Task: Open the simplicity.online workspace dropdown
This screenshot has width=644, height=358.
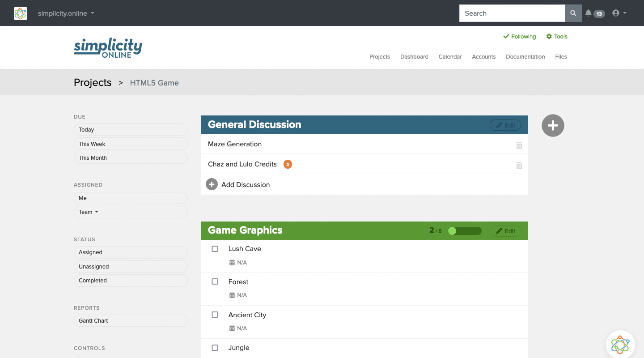Action: point(66,13)
